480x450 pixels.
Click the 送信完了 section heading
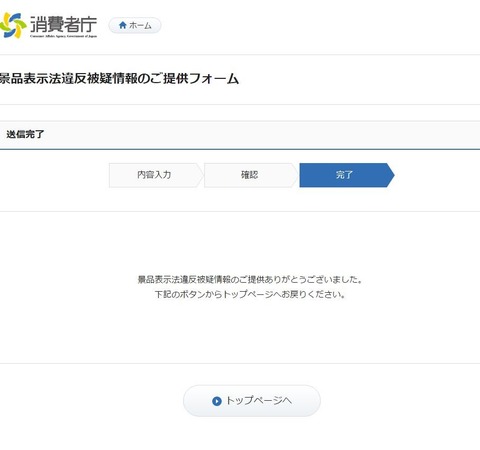(x=25, y=134)
